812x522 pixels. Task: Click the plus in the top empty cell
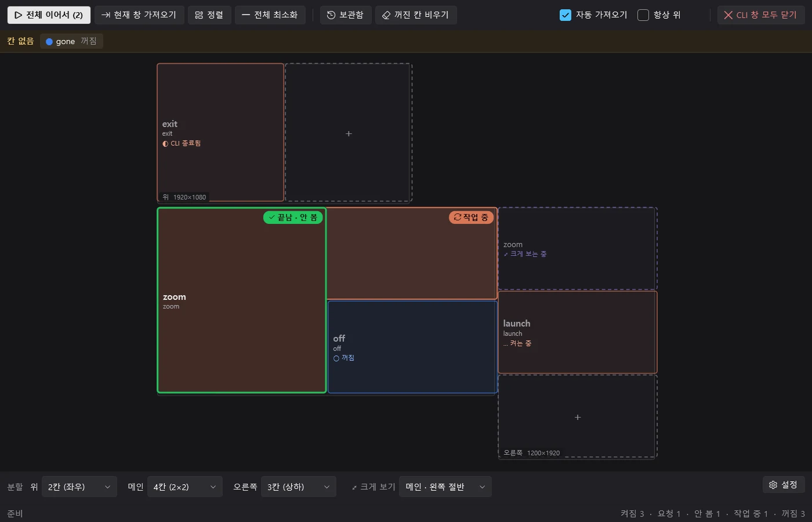point(349,133)
